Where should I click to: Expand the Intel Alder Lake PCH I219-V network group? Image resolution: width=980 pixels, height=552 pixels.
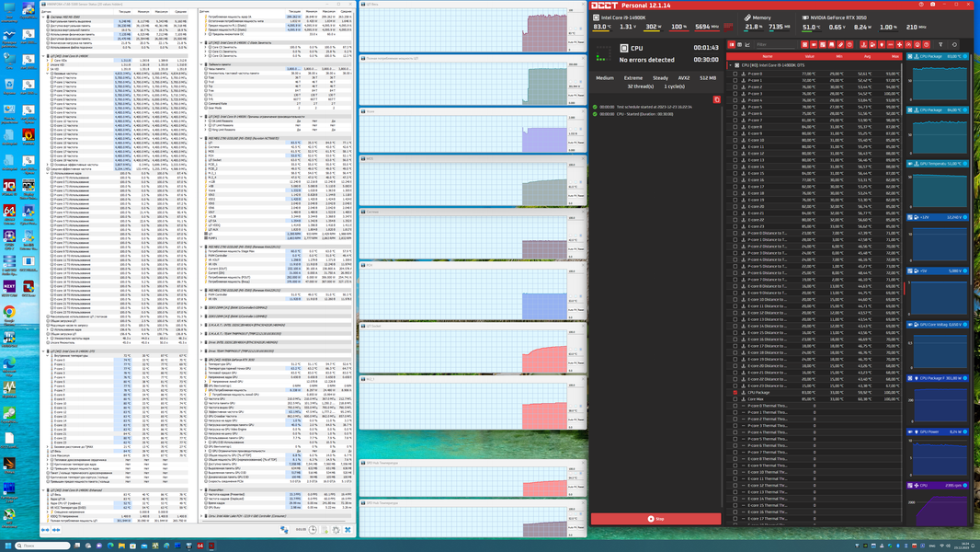click(201, 516)
